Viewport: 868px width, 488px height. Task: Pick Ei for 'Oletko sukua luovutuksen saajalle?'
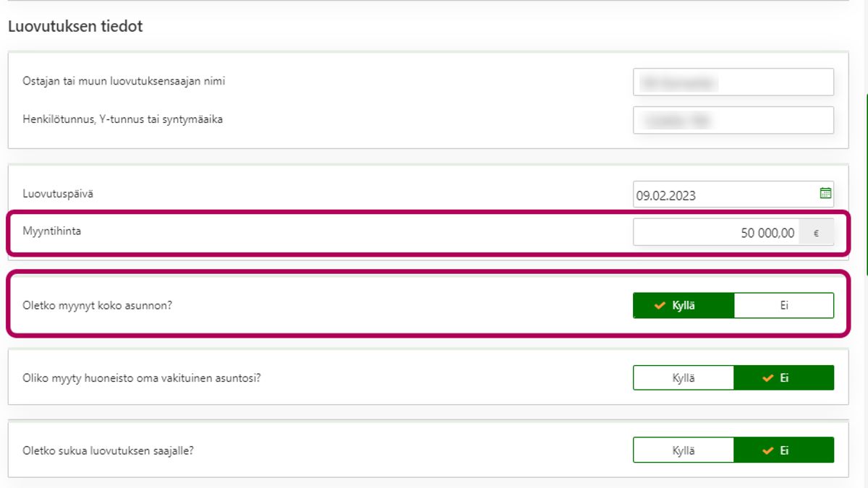coord(783,450)
